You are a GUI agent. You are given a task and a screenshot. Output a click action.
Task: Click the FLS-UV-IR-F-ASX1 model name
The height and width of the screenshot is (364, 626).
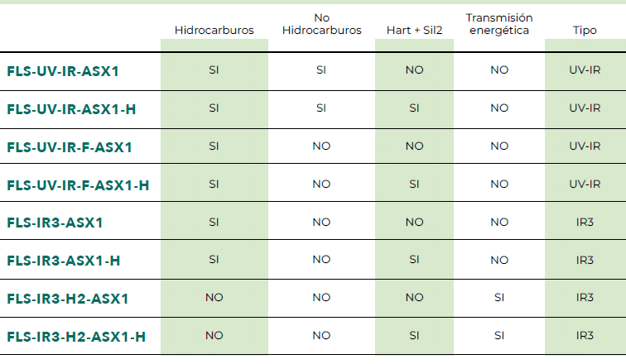coord(70,146)
